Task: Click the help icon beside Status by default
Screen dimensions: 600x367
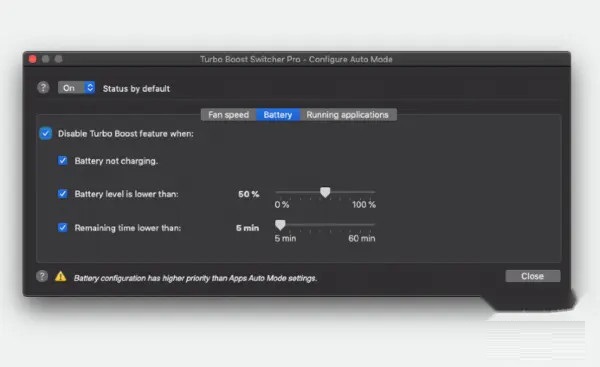Action: pyautogui.click(x=43, y=88)
